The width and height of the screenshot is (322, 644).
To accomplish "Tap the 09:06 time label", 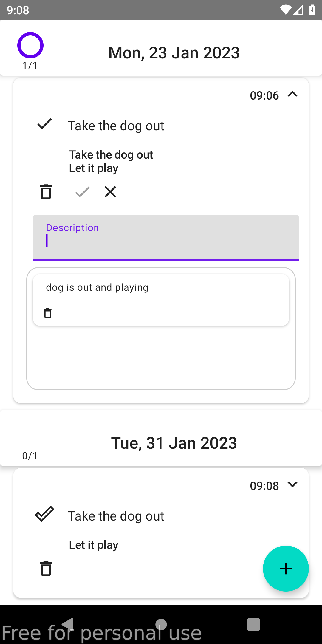I will point(264,96).
